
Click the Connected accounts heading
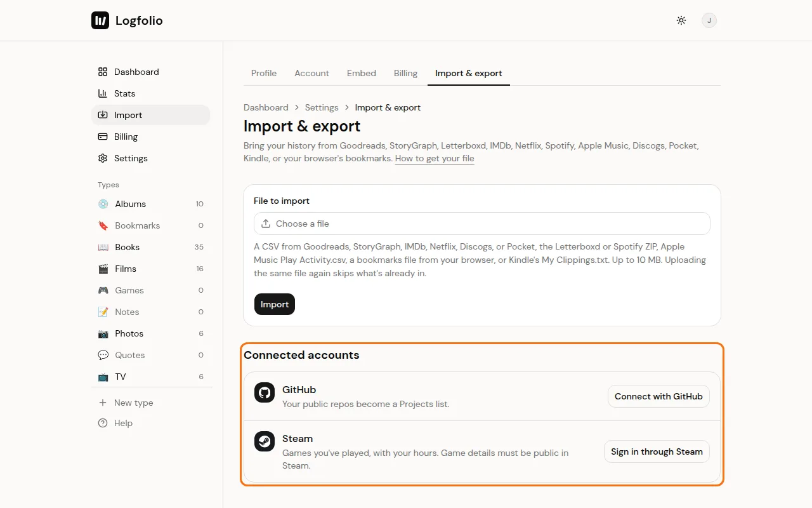pos(301,355)
